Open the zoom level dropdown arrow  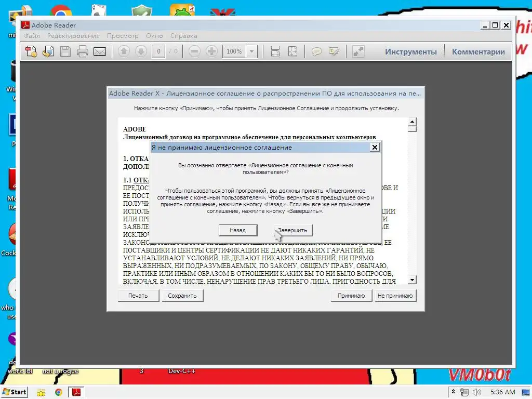pos(252,51)
